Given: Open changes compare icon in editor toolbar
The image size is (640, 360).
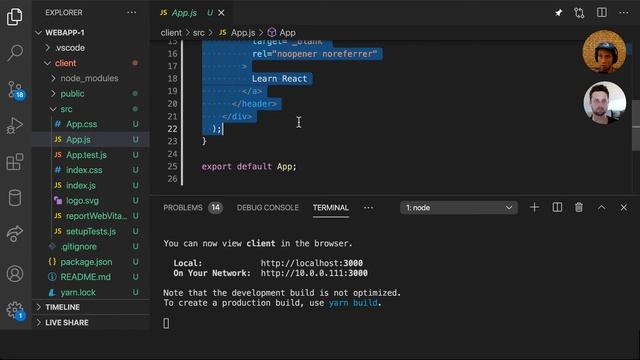Looking at the screenshot, I should coord(579,13).
